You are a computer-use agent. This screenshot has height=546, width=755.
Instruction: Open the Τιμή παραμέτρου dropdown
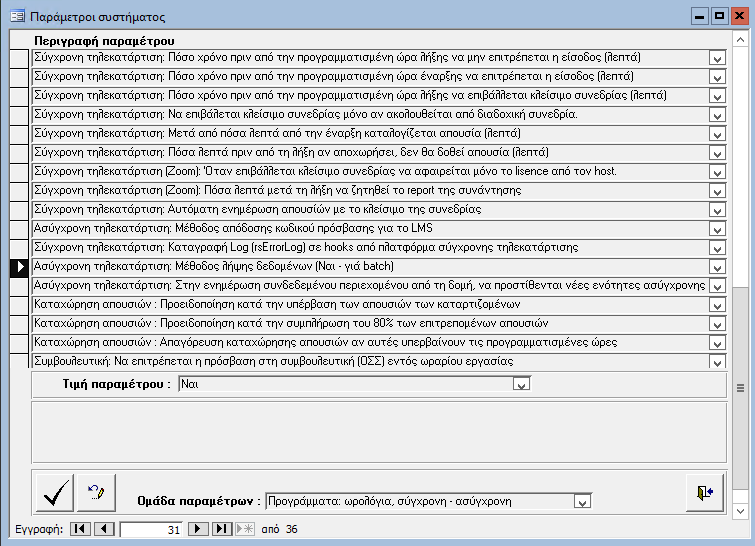coord(520,384)
